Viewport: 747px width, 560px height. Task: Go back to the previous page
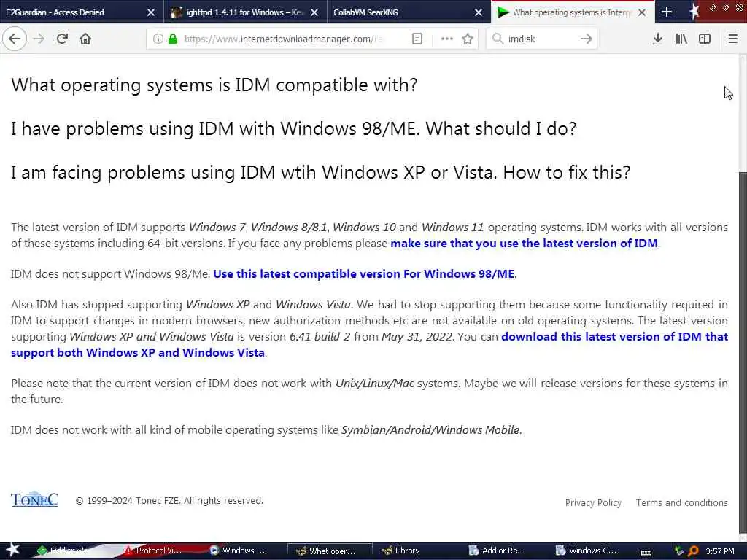[x=15, y=39]
